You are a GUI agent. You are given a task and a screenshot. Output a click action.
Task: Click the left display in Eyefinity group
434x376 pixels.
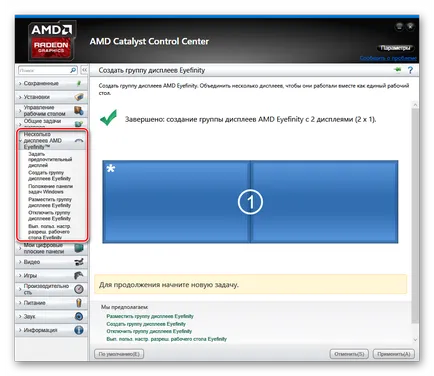point(176,202)
